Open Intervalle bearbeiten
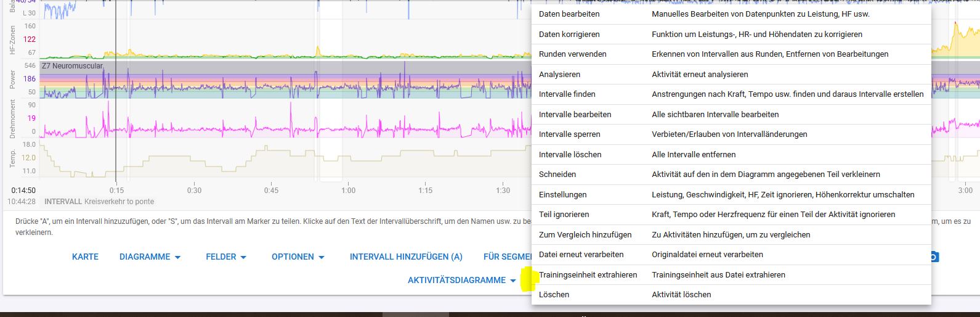Image resolution: width=980 pixels, height=317 pixels. (x=731, y=115)
